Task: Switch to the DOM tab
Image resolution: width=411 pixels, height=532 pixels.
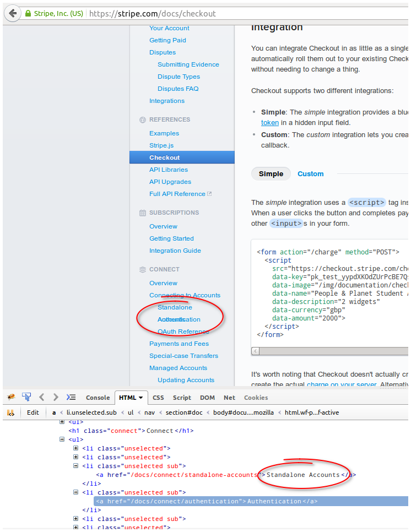Action: coord(207,398)
